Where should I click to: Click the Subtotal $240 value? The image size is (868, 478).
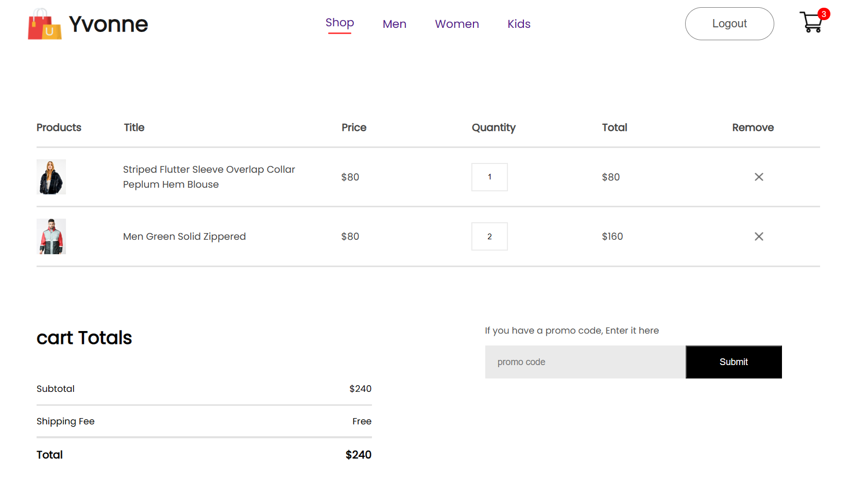coord(360,389)
